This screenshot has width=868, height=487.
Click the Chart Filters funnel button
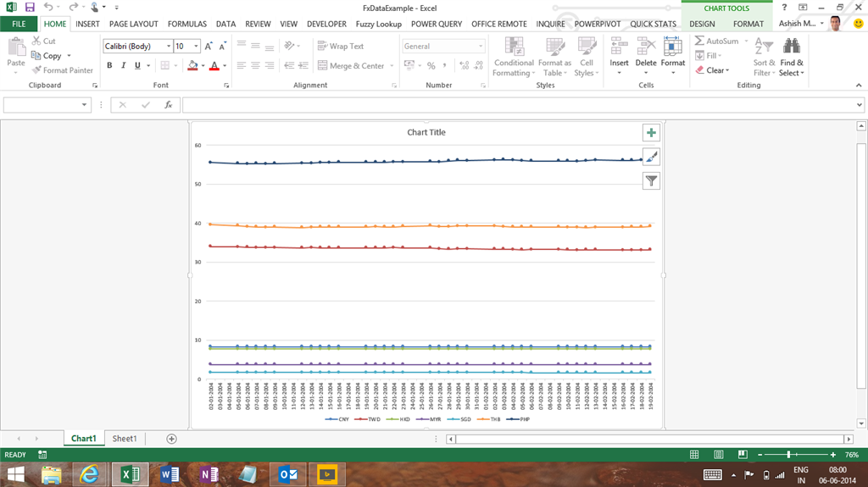[x=651, y=181]
